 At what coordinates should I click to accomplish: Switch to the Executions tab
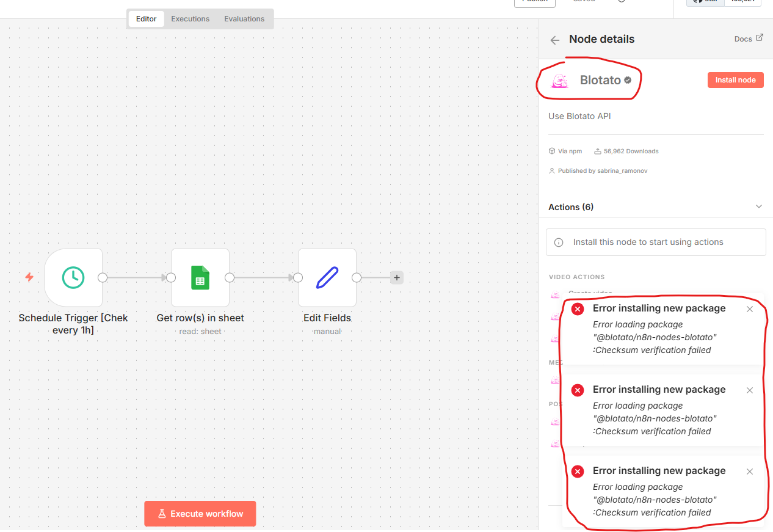point(190,19)
